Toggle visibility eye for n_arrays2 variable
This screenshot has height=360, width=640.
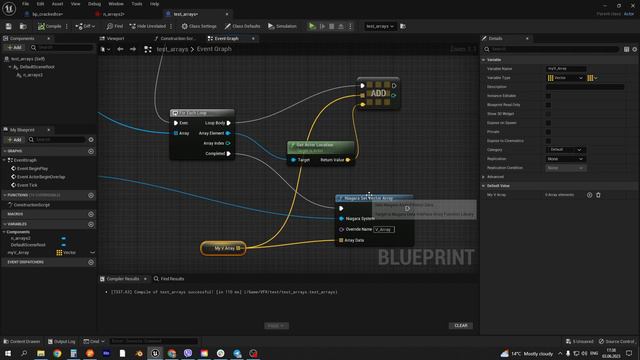click(x=64, y=238)
